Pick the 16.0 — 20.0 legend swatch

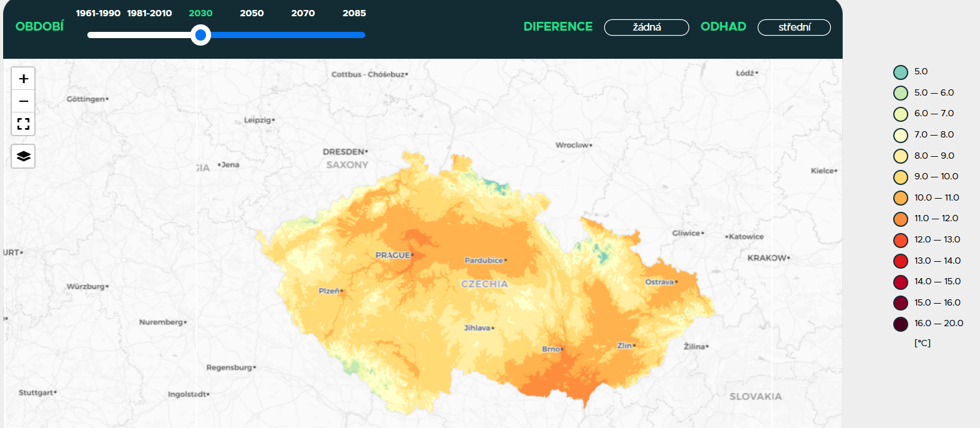click(900, 324)
